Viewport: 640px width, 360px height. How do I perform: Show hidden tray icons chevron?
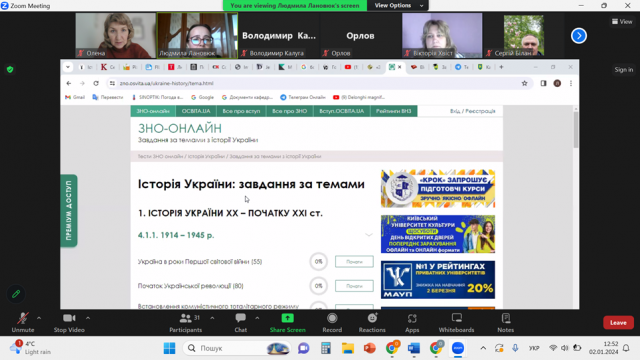click(483, 348)
